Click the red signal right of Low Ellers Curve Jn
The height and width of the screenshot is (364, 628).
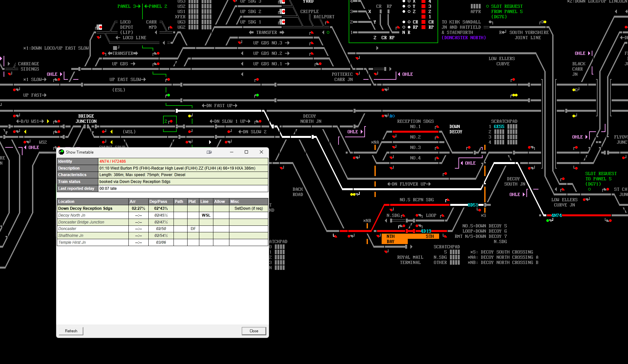coord(585,200)
